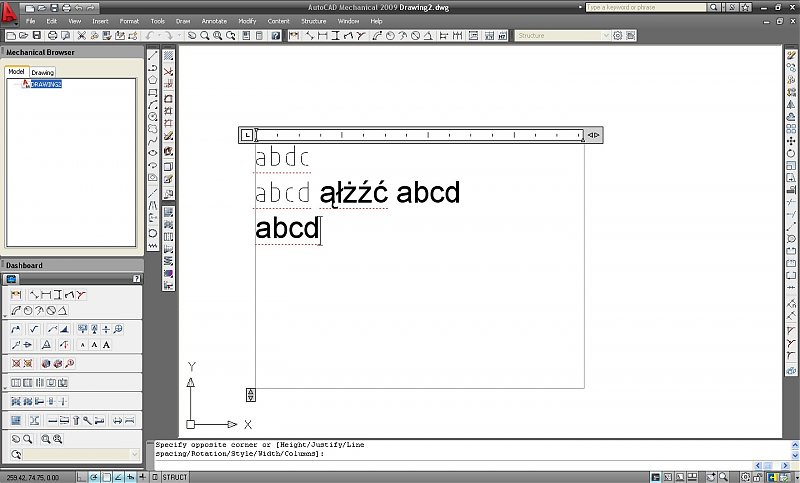Toggle the Model space status bar button
The height and width of the screenshot is (483, 800).
pos(656,477)
